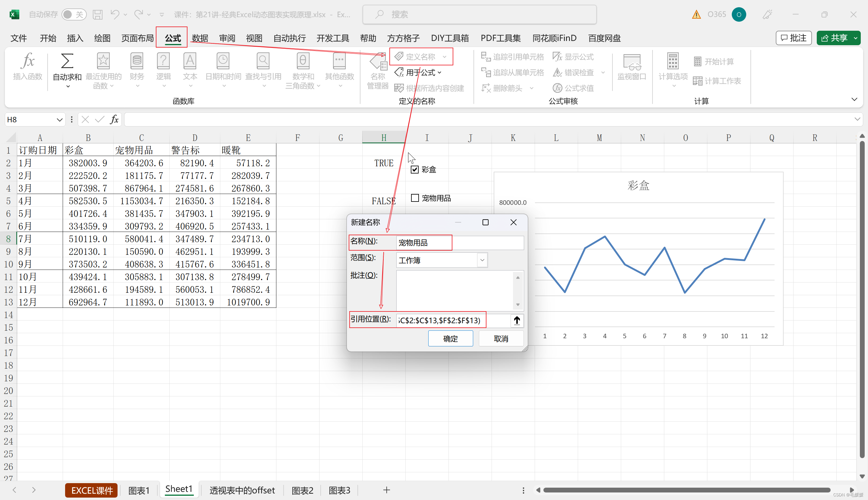The image size is (868, 500).
Task: Open the Financial (财务) functions icon
Action: coord(137,61)
